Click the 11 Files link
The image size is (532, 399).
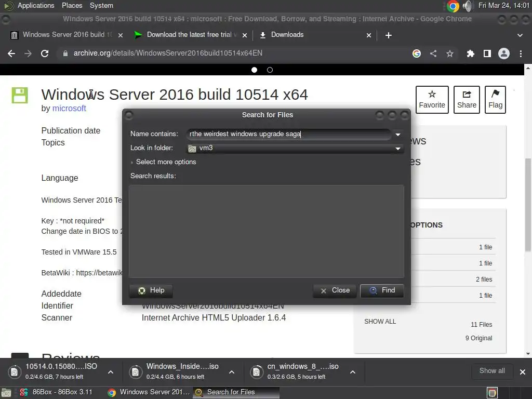coord(481,325)
